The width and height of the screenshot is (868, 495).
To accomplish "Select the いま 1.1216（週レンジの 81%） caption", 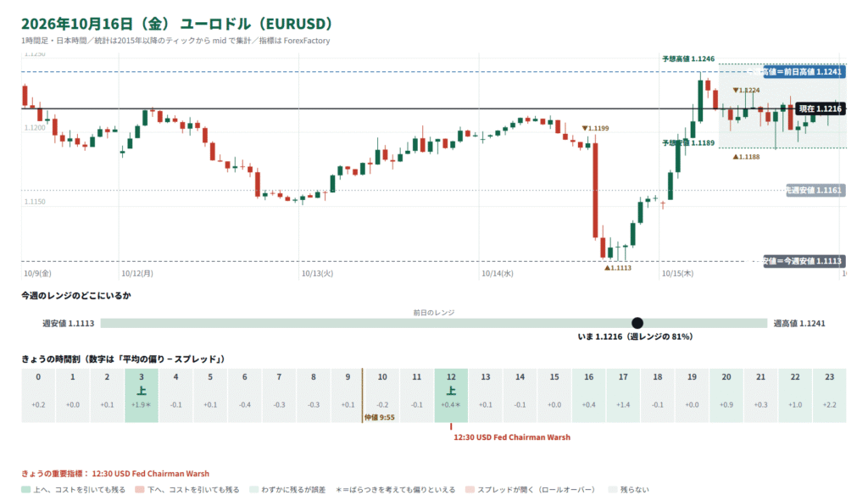I will click(635, 336).
